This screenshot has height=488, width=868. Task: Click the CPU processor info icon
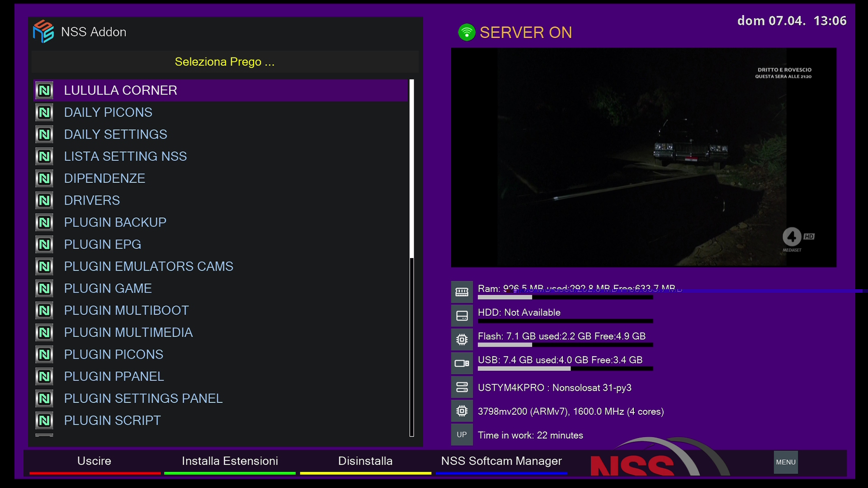pyautogui.click(x=462, y=411)
